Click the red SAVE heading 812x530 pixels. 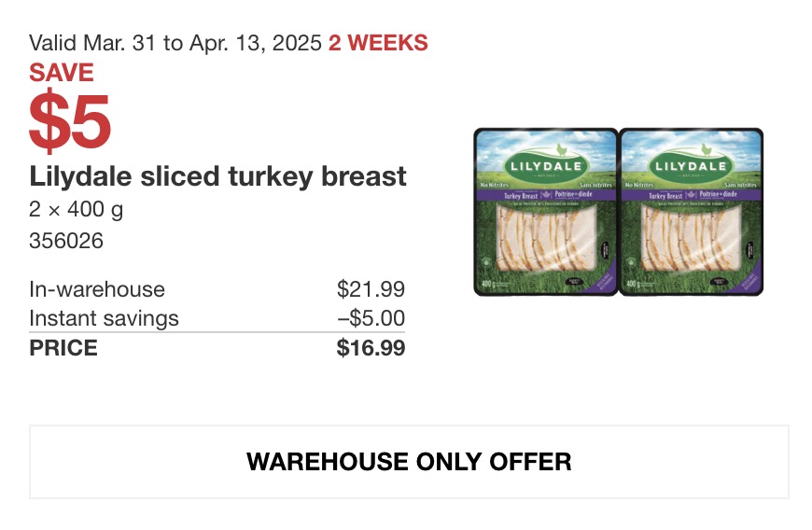tap(62, 72)
